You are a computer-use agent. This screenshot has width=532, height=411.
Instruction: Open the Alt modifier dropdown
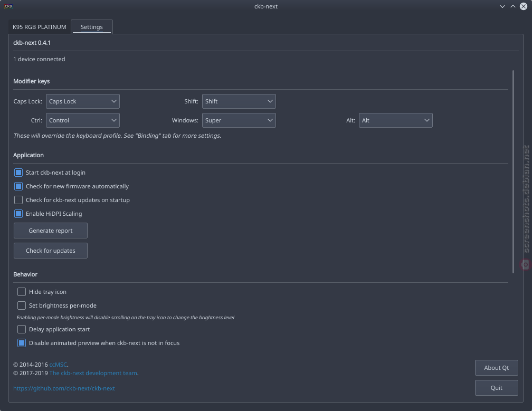(x=396, y=120)
